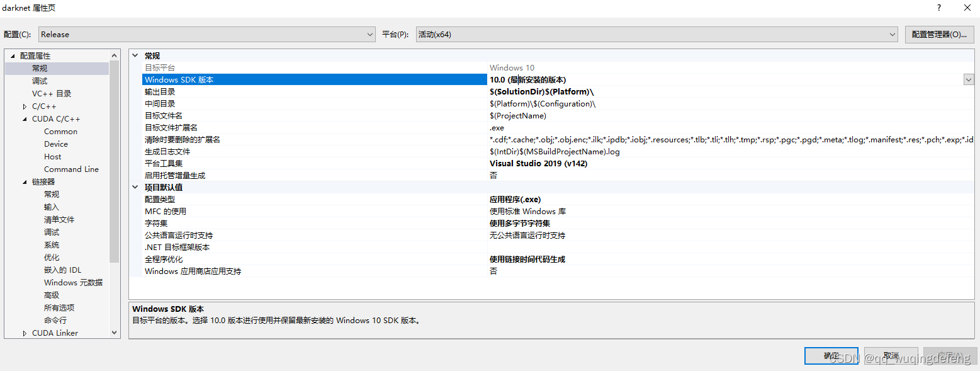
Task: Select Command Line under CUDA C/C++
Action: tap(71, 169)
